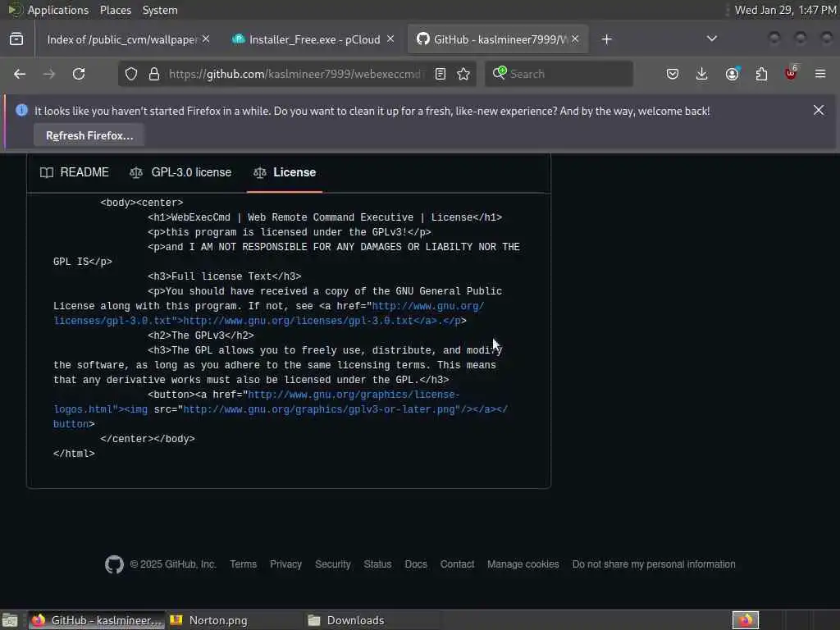Open the Applications menu
840x630 pixels.
(58, 10)
